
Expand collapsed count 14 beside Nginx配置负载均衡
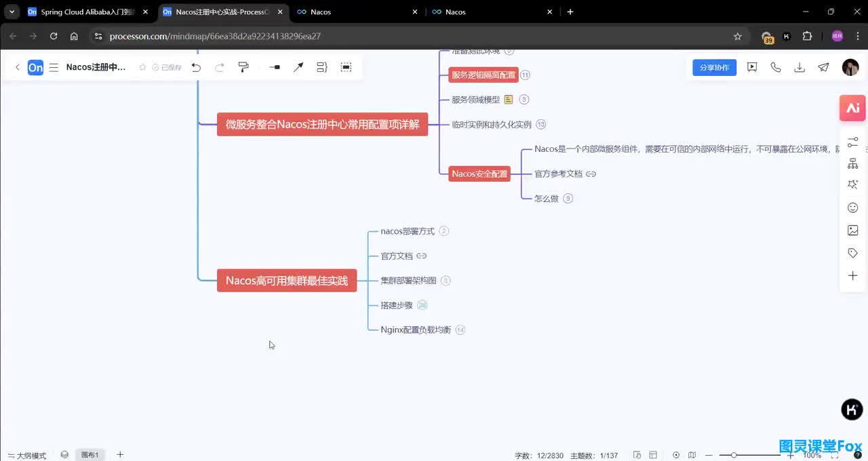[460, 330]
